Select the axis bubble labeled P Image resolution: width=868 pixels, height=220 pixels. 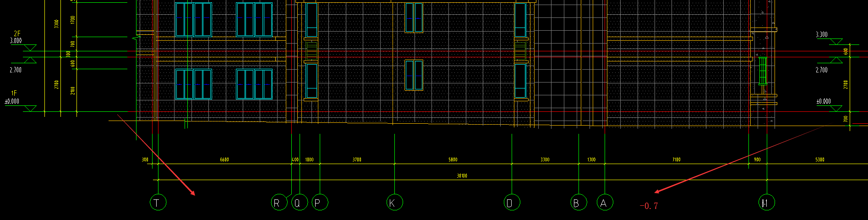point(320,202)
